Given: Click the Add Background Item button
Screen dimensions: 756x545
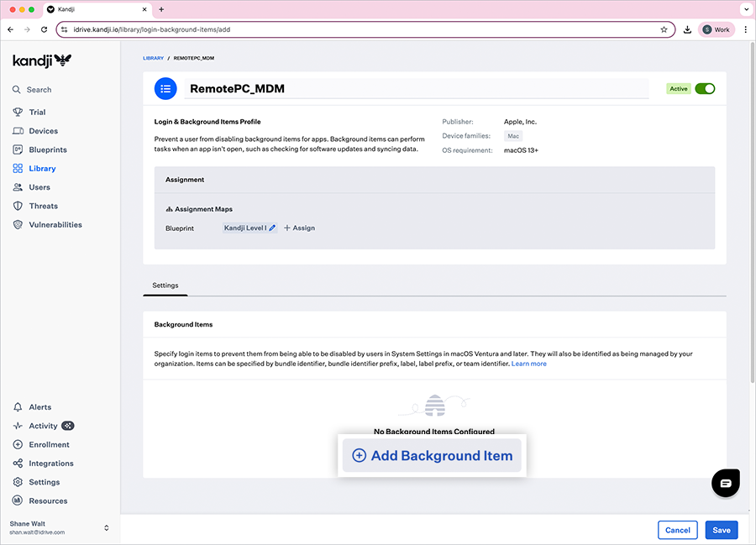Looking at the screenshot, I should (432, 456).
